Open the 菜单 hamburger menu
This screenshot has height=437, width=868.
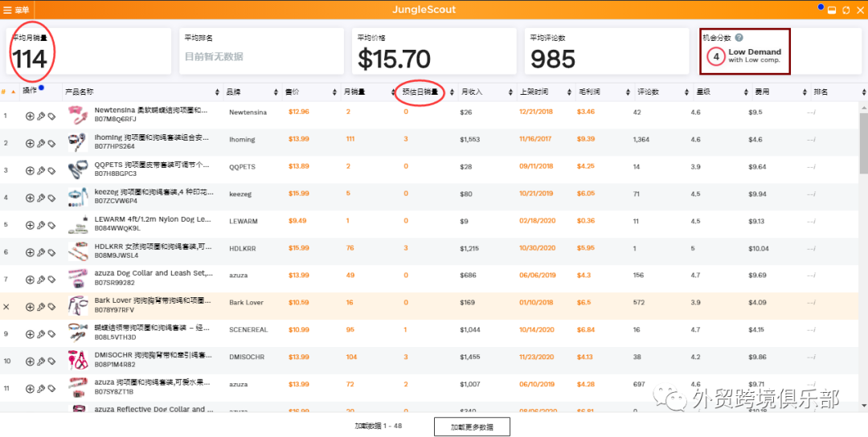16,10
